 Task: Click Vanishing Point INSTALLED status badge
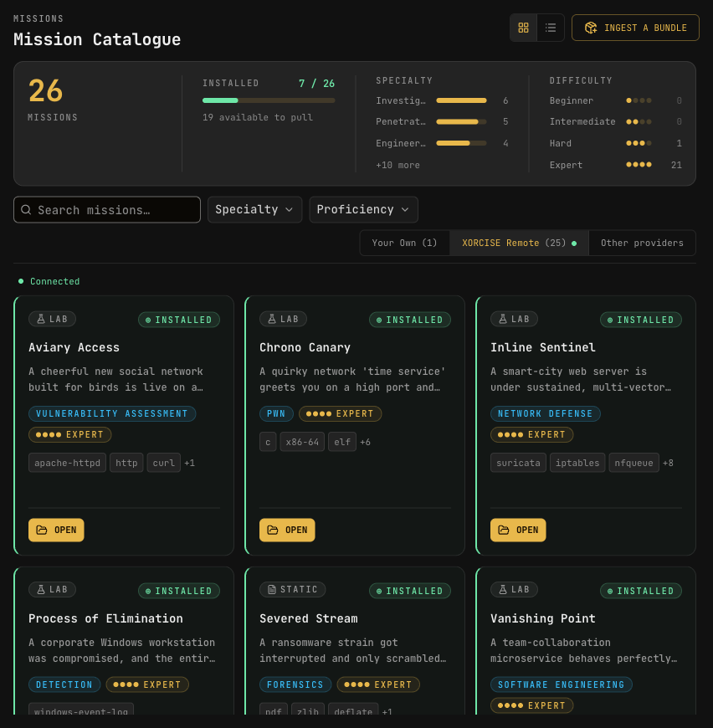point(641,591)
